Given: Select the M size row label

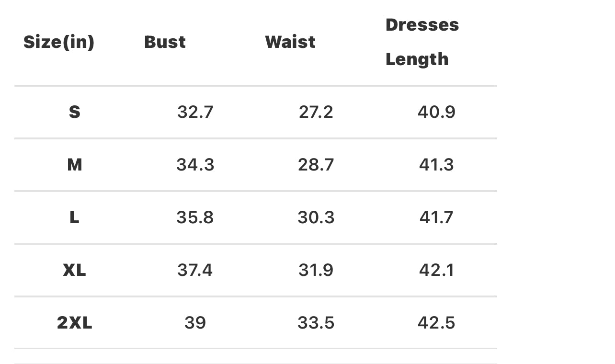Looking at the screenshot, I should [74, 165].
